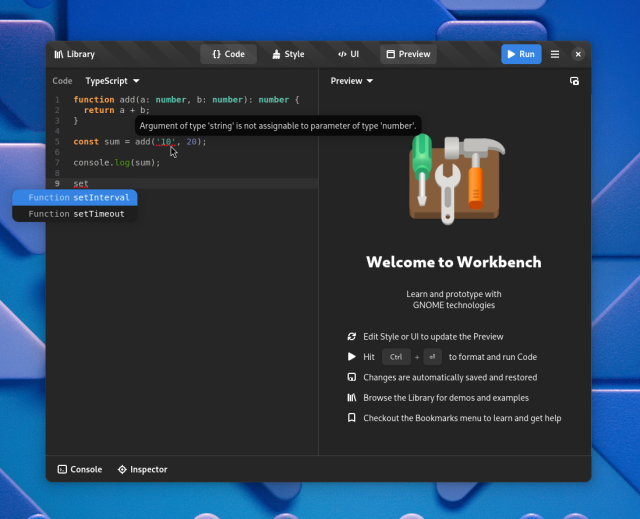Expand the TypeScript language dropdown

[112, 81]
